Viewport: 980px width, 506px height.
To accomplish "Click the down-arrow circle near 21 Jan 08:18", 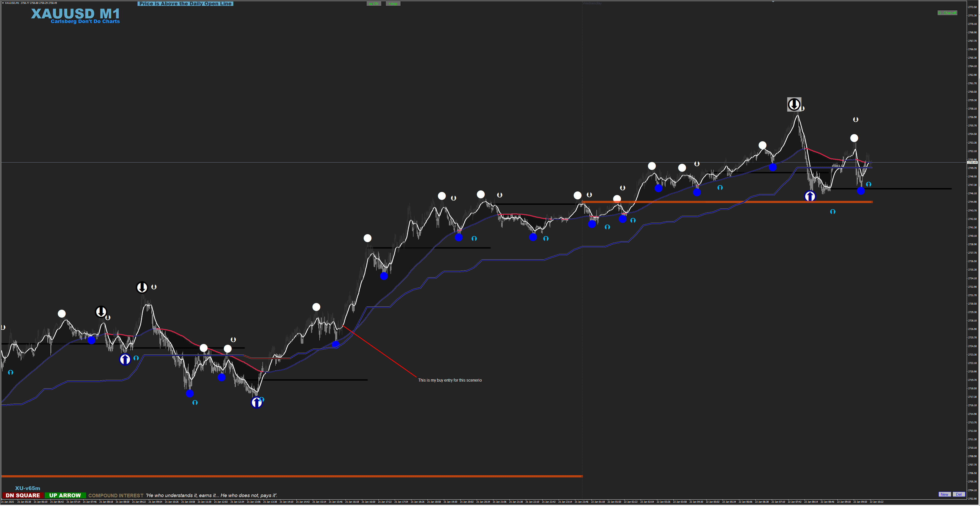I will [x=101, y=312].
